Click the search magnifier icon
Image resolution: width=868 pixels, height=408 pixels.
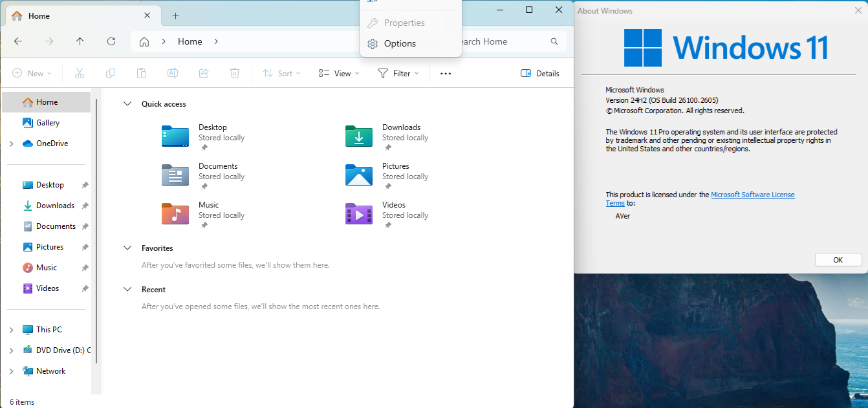[x=554, y=41]
